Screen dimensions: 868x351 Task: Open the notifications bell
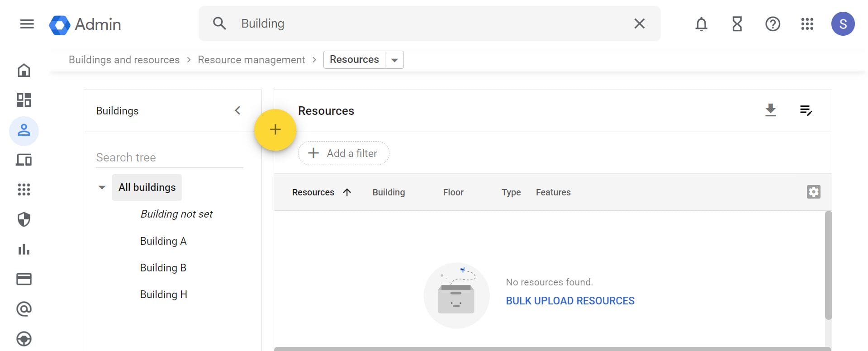click(701, 24)
